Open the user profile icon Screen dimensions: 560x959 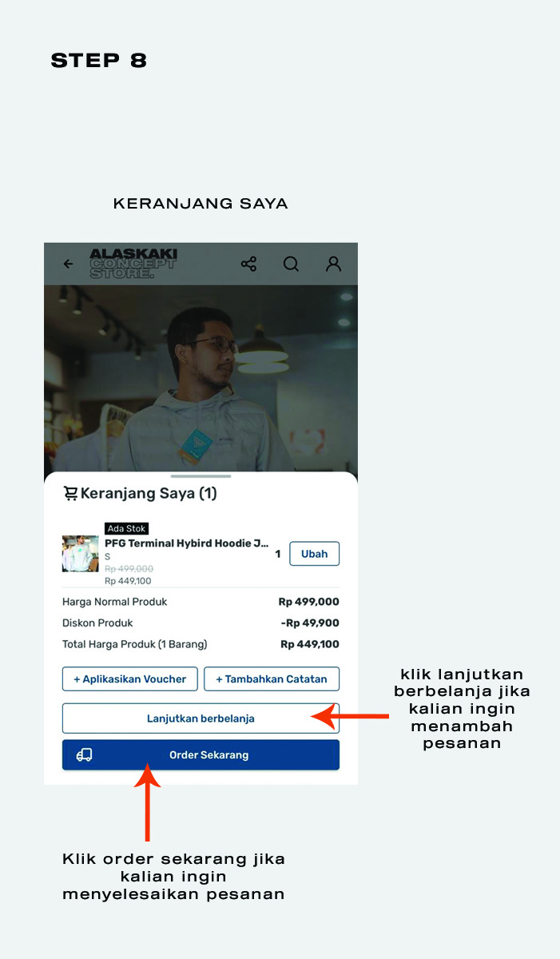coord(333,264)
